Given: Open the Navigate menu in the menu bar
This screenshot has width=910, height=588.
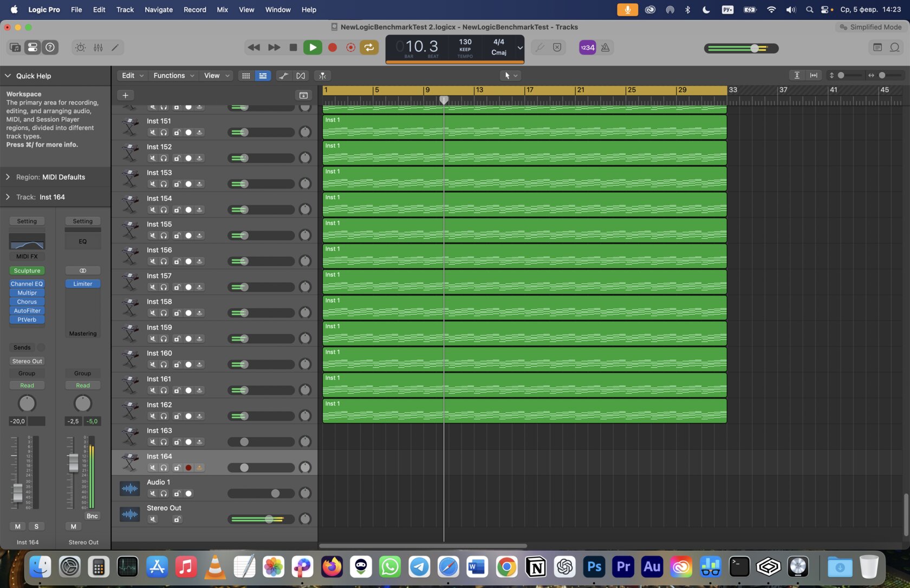Looking at the screenshot, I should 159,10.
